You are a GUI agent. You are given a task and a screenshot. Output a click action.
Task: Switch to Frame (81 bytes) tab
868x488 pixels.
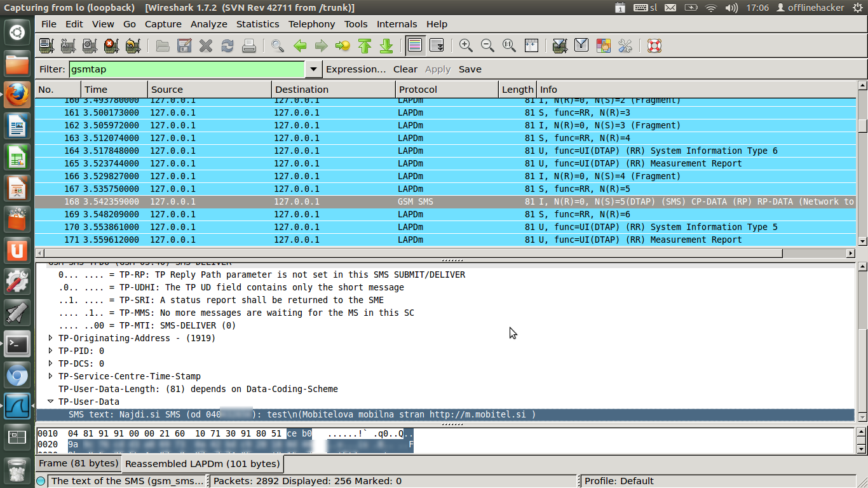tap(78, 463)
